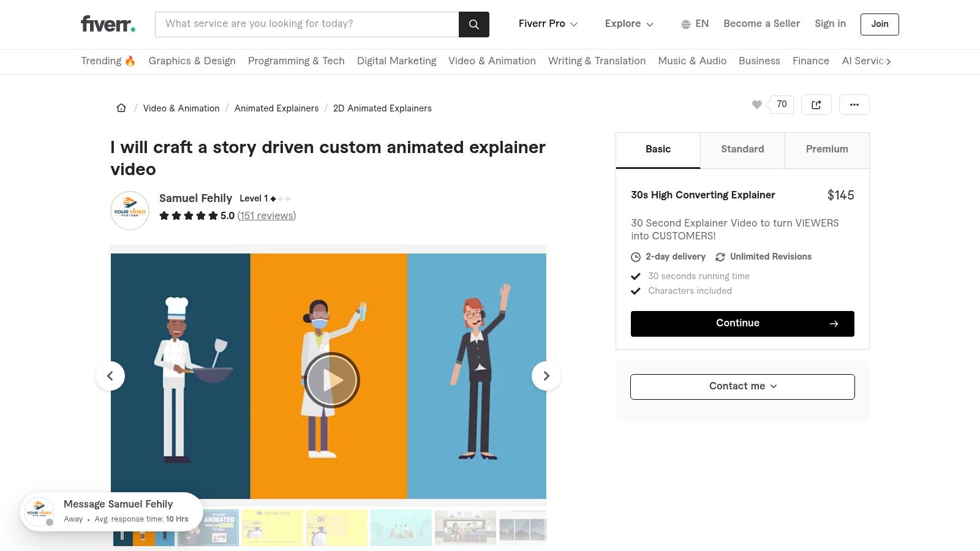
Task: Open the more options ellipsis menu
Action: tap(854, 104)
